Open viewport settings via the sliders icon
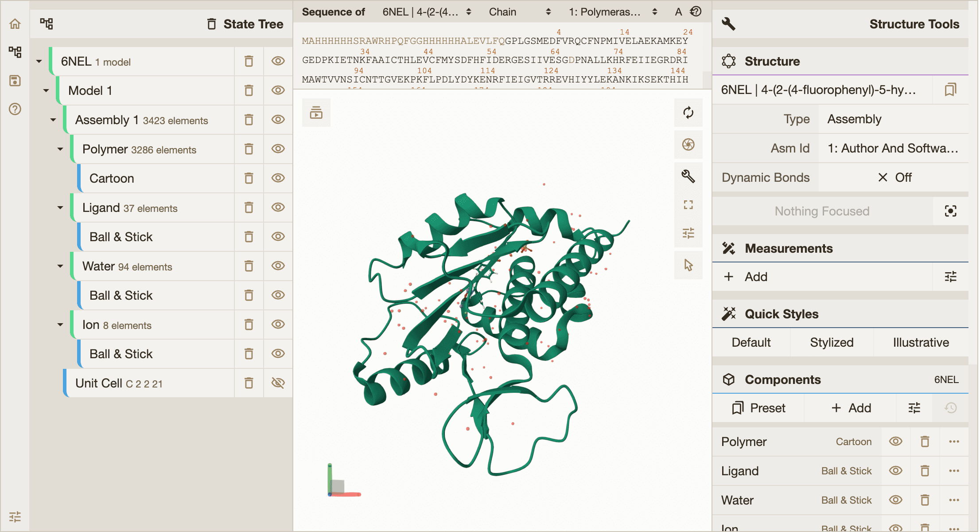This screenshot has height=532, width=980. (x=688, y=234)
